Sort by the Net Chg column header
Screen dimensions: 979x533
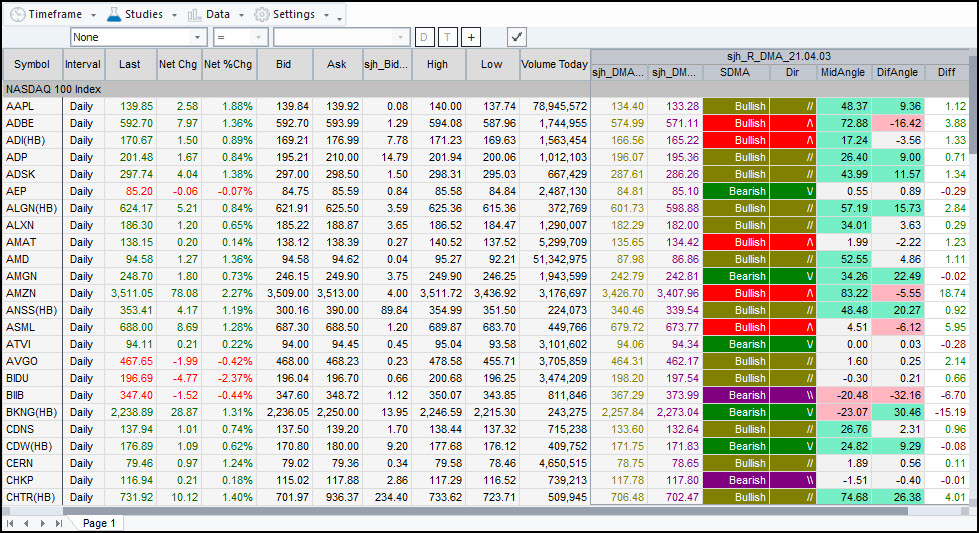178,64
